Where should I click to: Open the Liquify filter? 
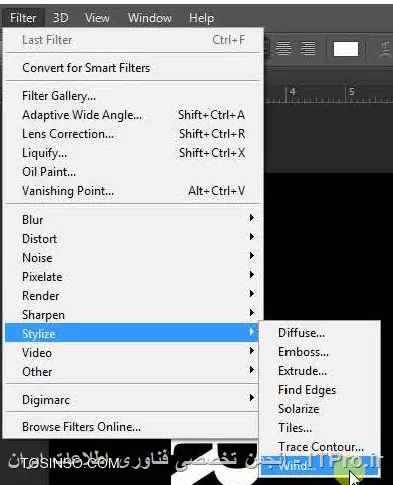coord(132,153)
